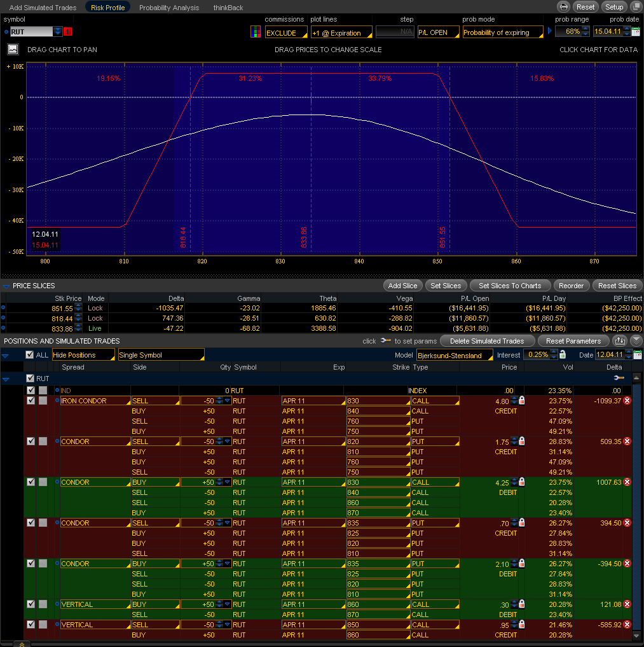Click the Reset button
This screenshot has height=647, width=644.
585,7
